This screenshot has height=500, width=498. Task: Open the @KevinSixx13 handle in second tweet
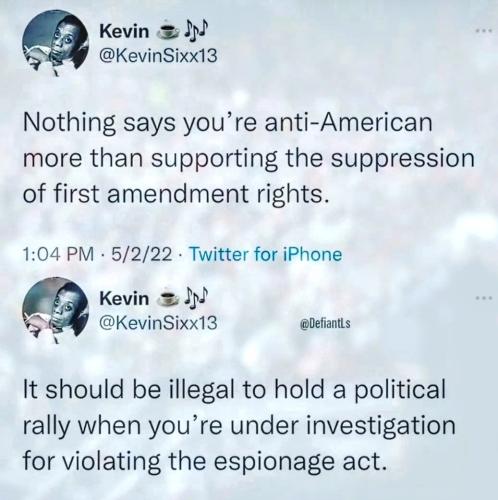[158, 322]
